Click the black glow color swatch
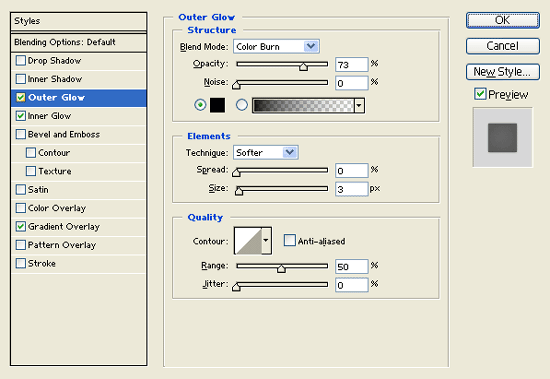550x379 pixels. tap(217, 105)
